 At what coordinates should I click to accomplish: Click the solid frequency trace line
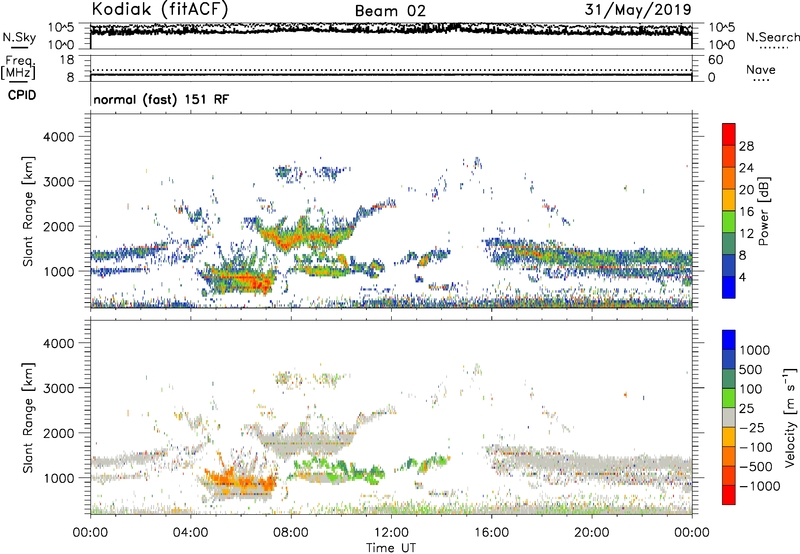point(391,75)
